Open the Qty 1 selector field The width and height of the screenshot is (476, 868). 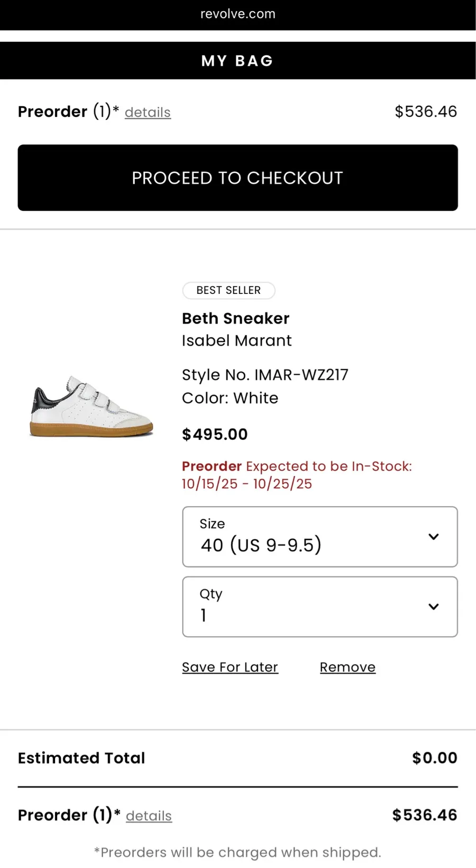coord(320,606)
